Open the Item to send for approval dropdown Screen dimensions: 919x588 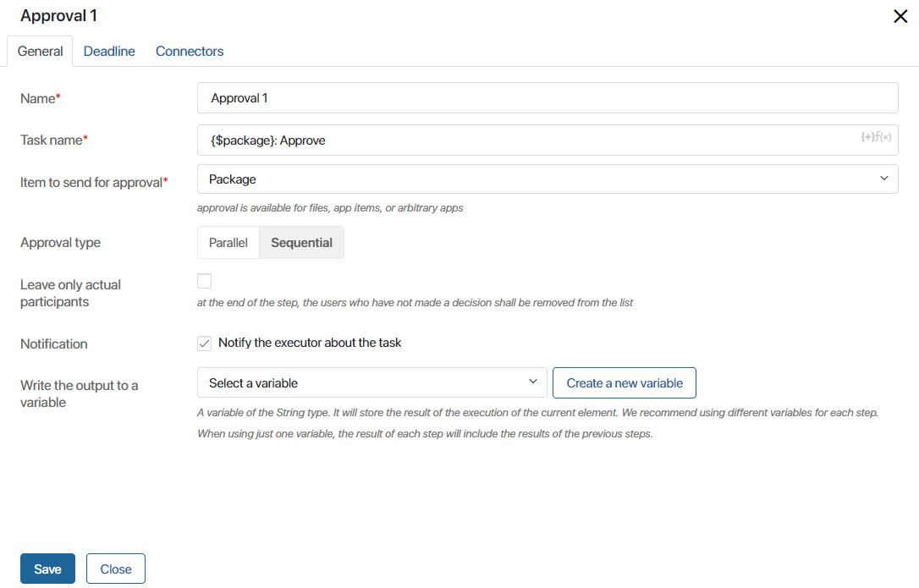click(548, 179)
